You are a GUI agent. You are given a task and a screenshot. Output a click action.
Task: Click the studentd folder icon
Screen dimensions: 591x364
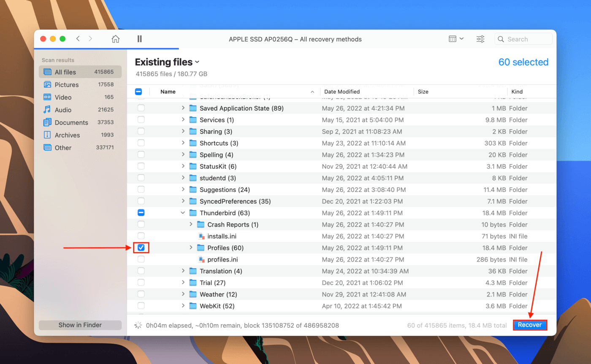193,178
